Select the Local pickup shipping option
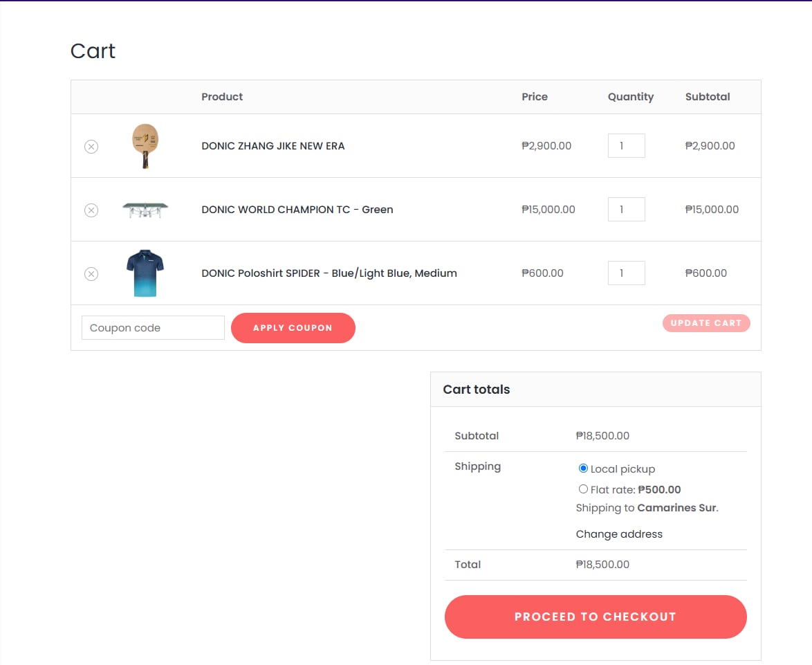Viewport: 812px width, 665px height. (583, 468)
